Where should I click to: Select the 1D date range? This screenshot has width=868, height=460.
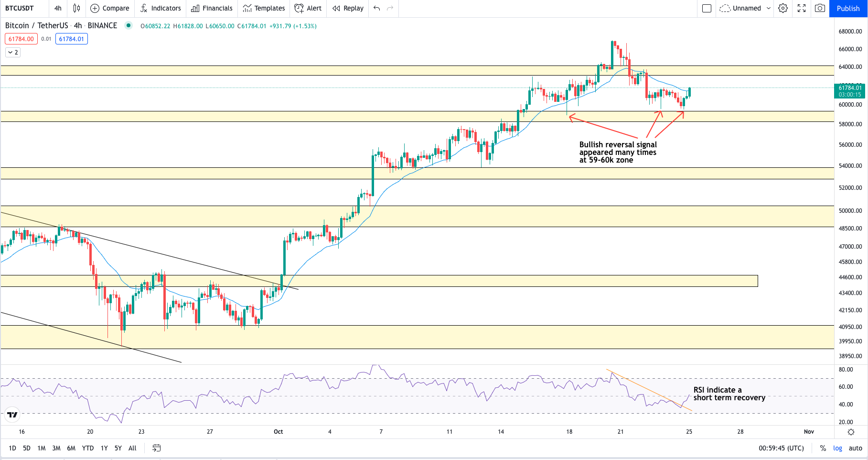pos(12,448)
